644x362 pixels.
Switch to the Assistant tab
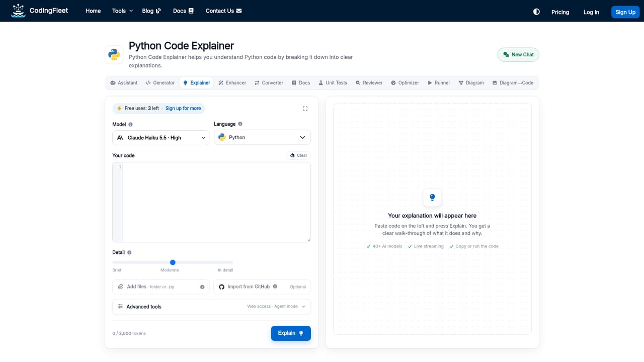pos(124,83)
